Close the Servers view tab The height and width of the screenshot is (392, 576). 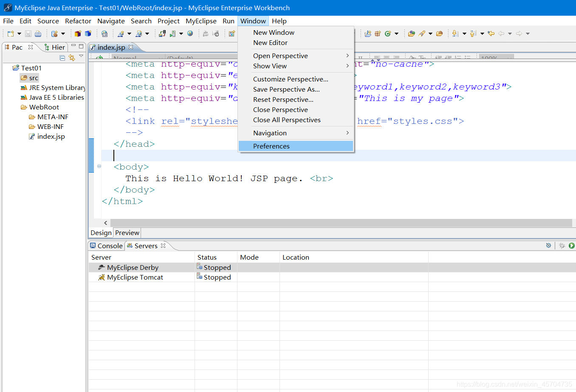[x=163, y=246]
